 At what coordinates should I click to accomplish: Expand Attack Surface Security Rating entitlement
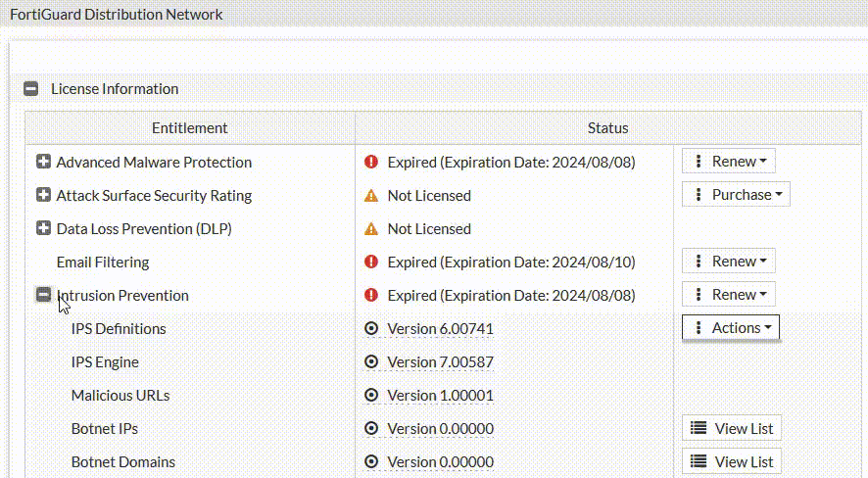click(x=43, y=195)
